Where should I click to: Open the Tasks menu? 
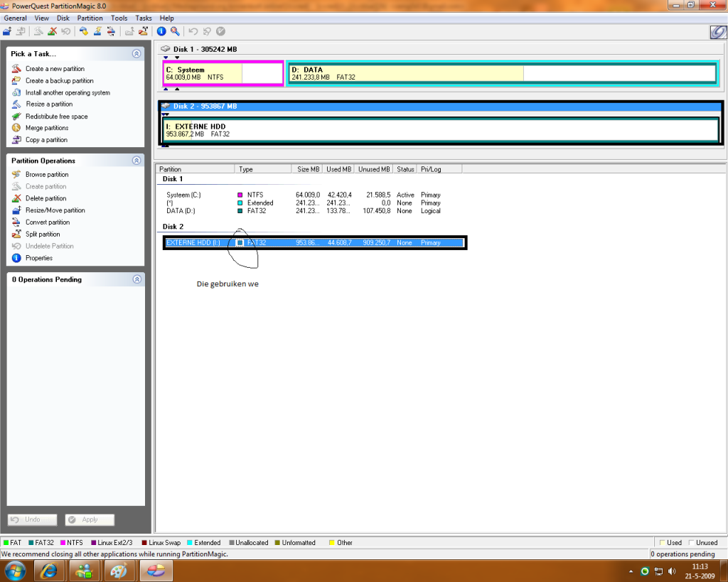point(144,18)
